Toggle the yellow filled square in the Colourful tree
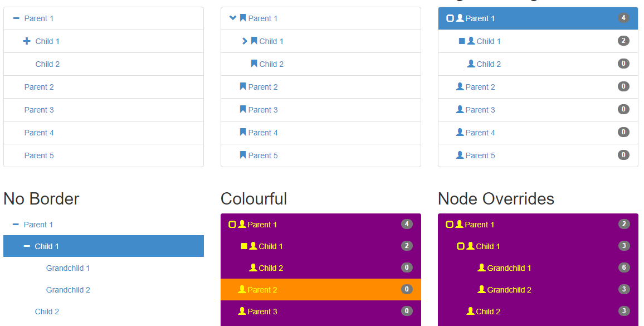 pos(244,246)
